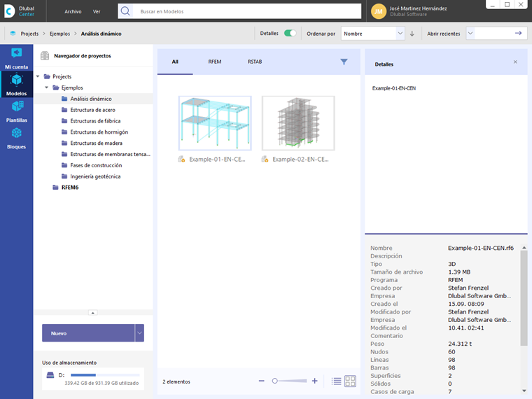
Task: Click file icon beside Example-02-EN-CE
Action: pos(265,159)
